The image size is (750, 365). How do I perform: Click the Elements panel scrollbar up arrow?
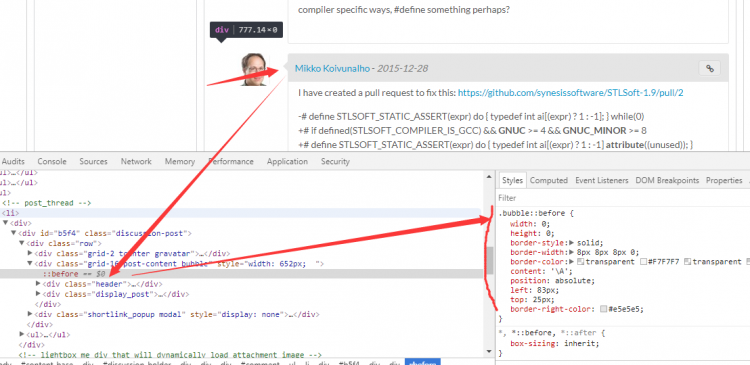[x=489, y=177]
